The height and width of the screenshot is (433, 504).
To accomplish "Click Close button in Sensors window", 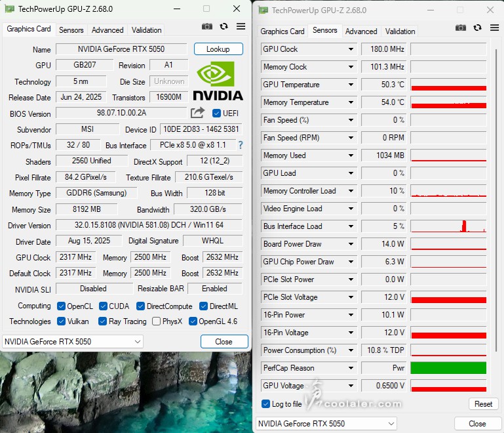I will 477,424.
